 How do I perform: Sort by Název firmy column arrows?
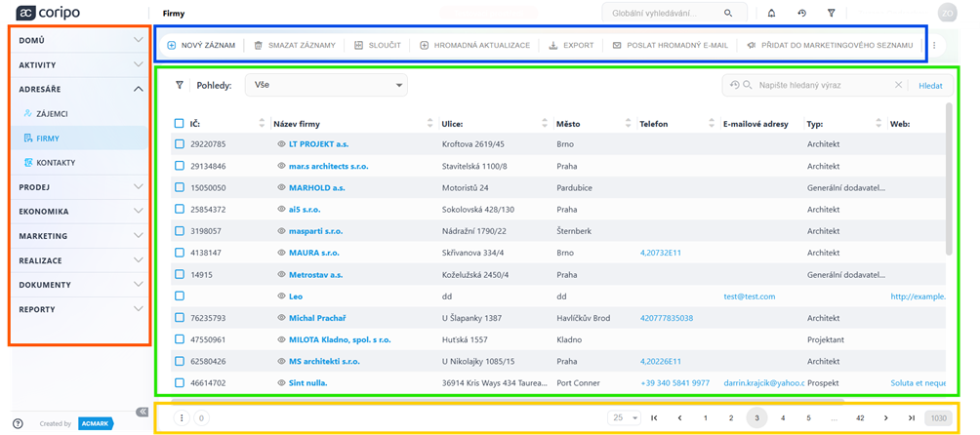point(429,124)
